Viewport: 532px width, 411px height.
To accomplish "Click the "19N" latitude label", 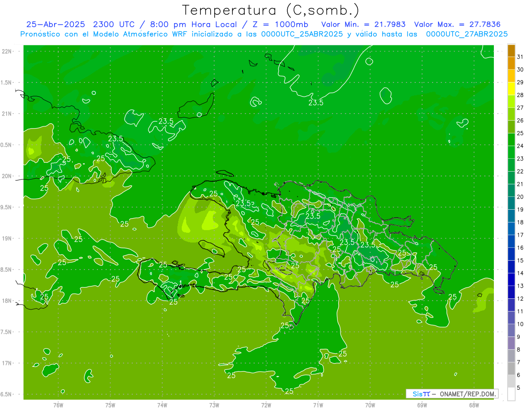I will tap(7, 239).
